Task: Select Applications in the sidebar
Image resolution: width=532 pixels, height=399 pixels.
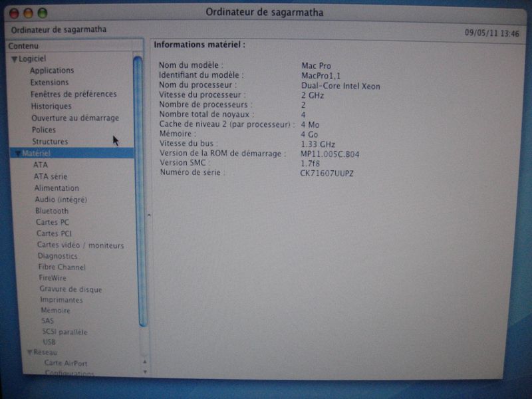Action: click(x=52, y=70)
